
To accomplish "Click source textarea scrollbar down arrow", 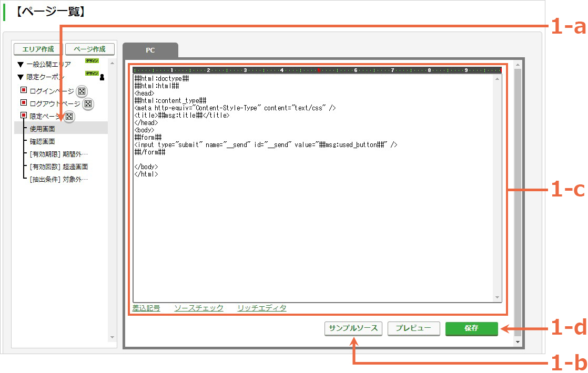I will pos(497,297).
